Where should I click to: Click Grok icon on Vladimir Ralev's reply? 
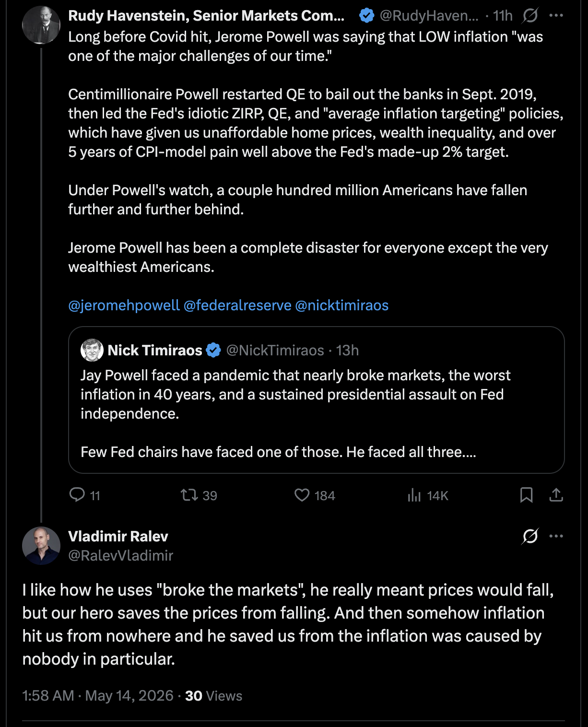point(530,536)
